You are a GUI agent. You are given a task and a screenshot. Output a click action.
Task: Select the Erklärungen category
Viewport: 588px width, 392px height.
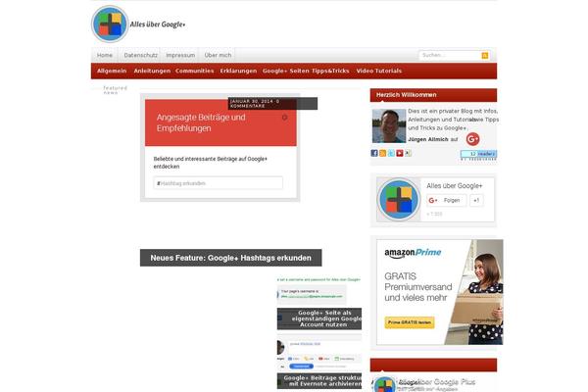[238, 71]
